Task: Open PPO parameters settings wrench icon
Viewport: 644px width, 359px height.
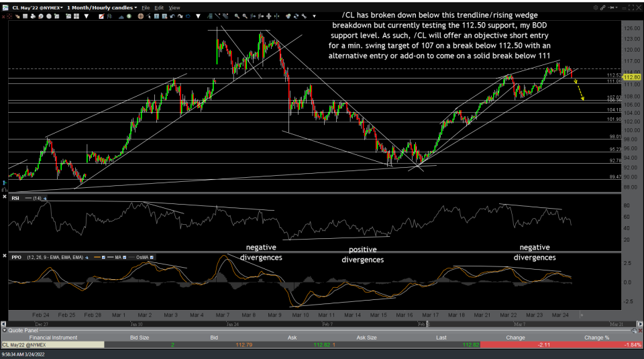Action: click(87, 257)
